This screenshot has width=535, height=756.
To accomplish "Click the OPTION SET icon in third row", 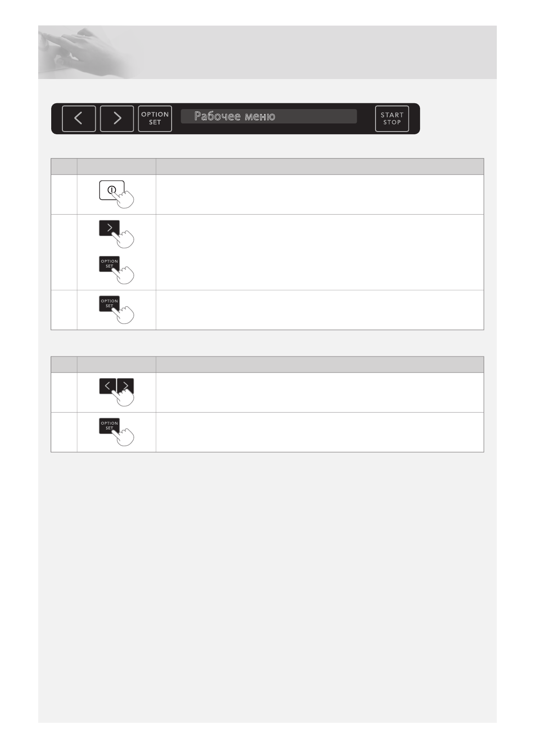I will [x=109, y=304].
